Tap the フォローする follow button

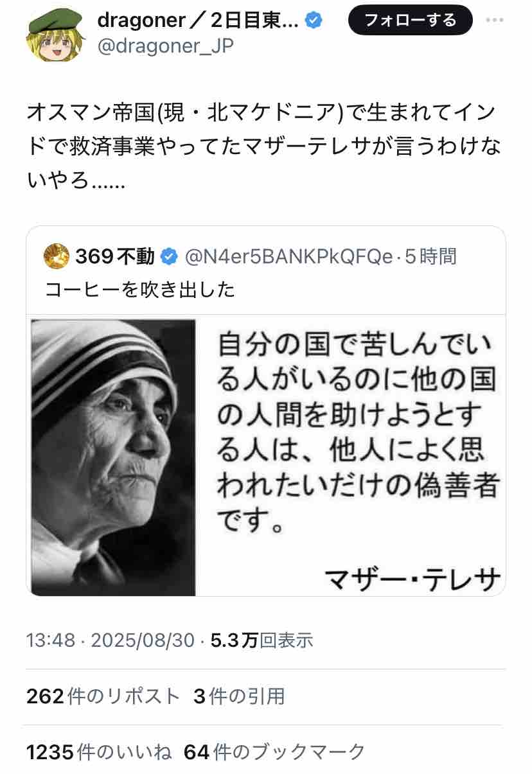pos(411,21)
